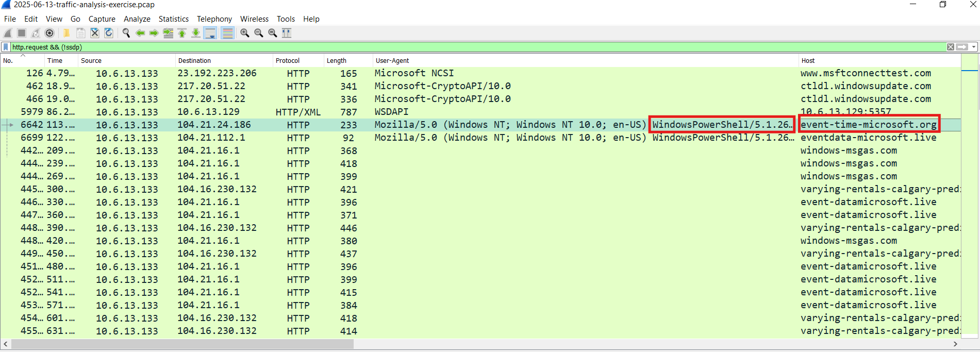Close the current capture file icon
This screenshot has height=352, width=980.
pos(95,33)
